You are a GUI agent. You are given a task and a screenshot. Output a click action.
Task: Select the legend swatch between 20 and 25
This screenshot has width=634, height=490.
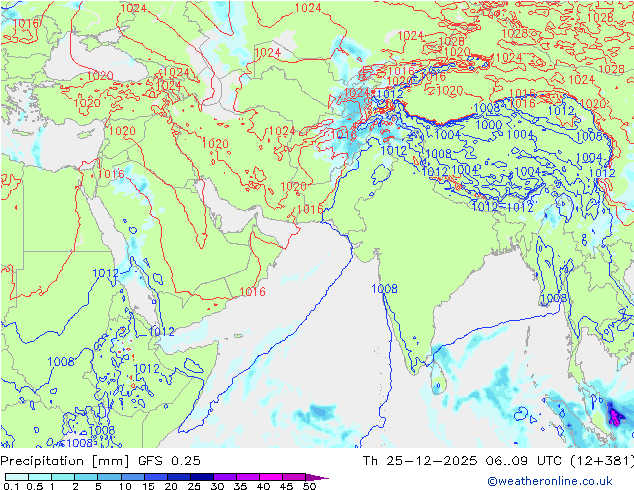click(x=178, y=477)
